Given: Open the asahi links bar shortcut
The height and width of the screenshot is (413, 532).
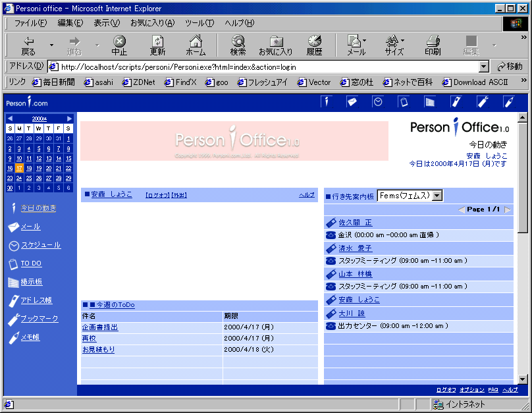Looking at the screenshot, I should [99, 82].
